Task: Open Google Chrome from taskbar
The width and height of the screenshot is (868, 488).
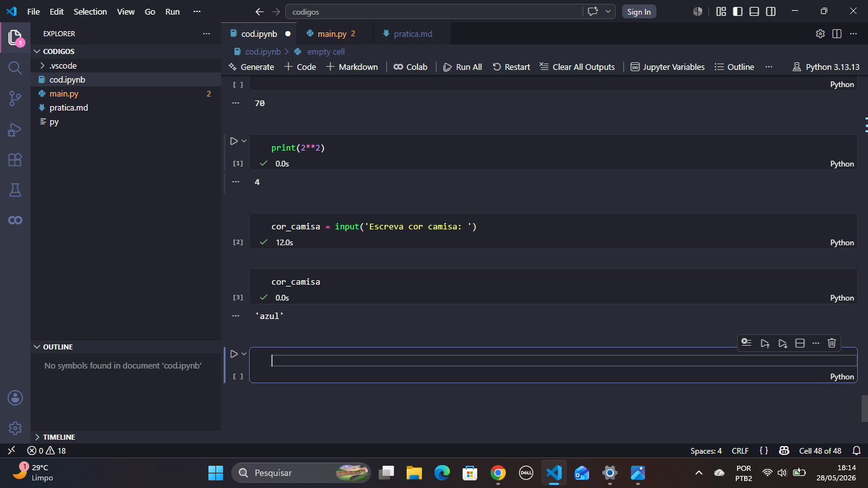Action: (498, 473)
